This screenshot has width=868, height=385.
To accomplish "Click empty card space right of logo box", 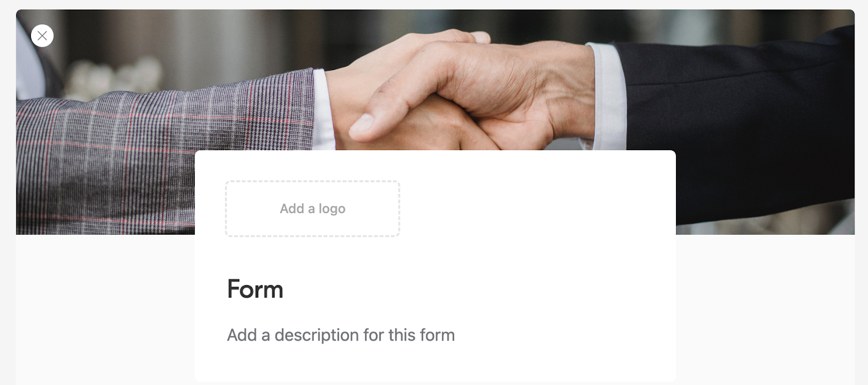I will click(x=537, y=209).
